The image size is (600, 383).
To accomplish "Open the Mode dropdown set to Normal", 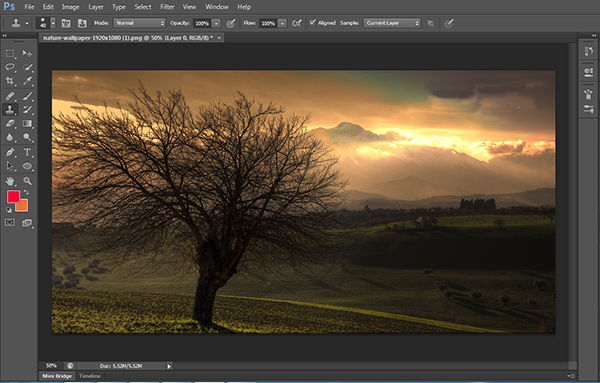I will tap(140, 23).
